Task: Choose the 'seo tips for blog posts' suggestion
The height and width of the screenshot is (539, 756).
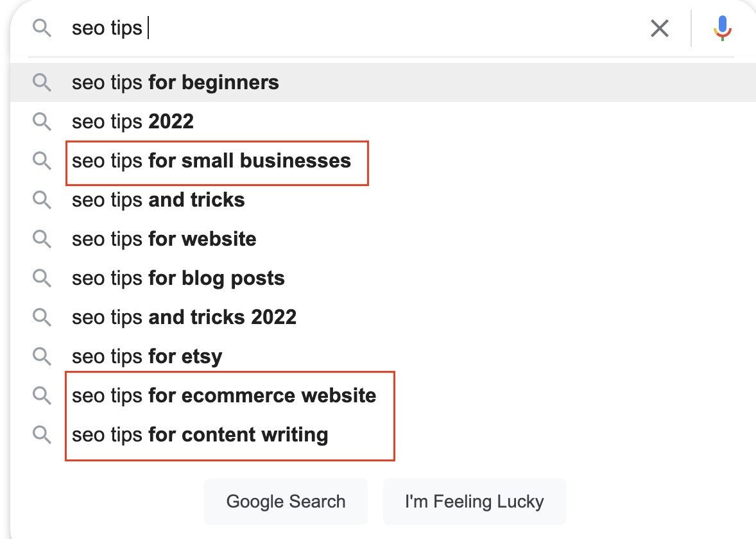Action: click(x=178, y=278)
